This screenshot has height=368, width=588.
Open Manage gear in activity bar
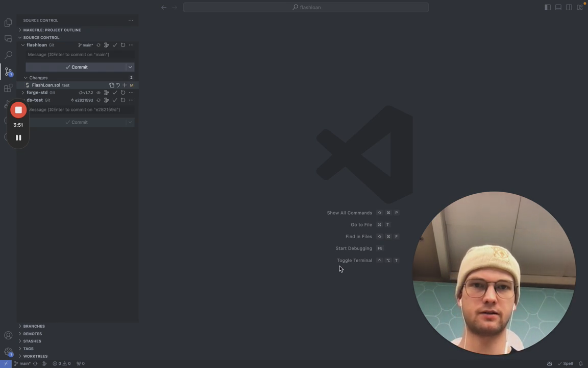tap(8, 352)
